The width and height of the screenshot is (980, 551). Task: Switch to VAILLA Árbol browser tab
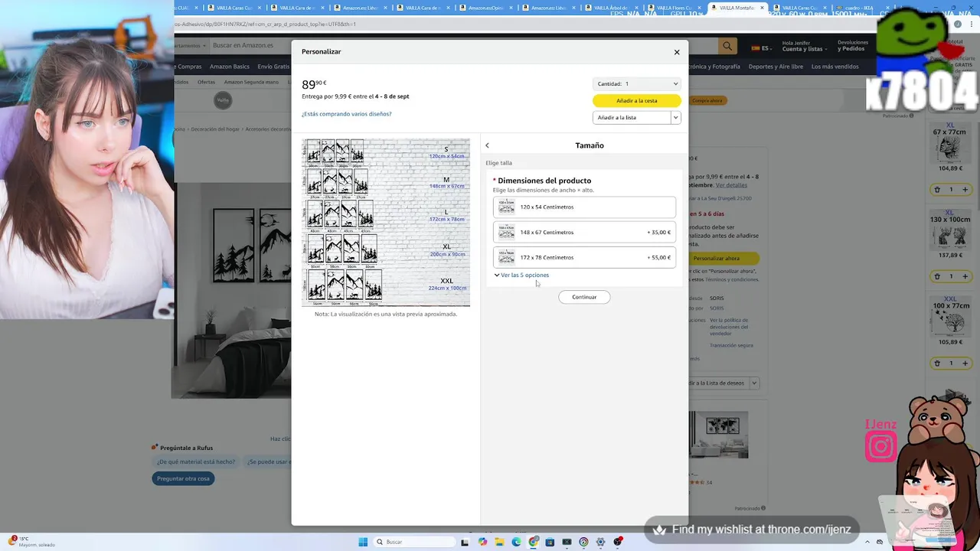(x=612, y=8)
